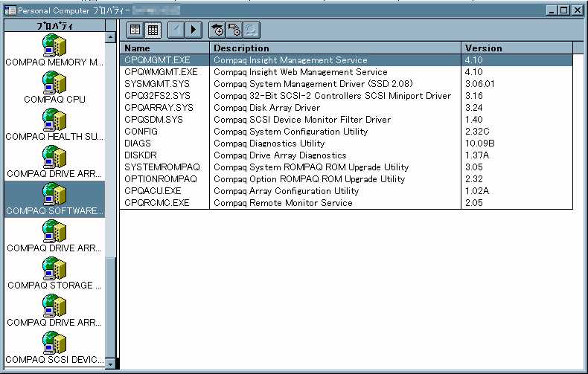Select the CPQWMGMT.EXE name cell
Image resolution: width=588 pixels, height=374 pixels.
pos(161,72)
